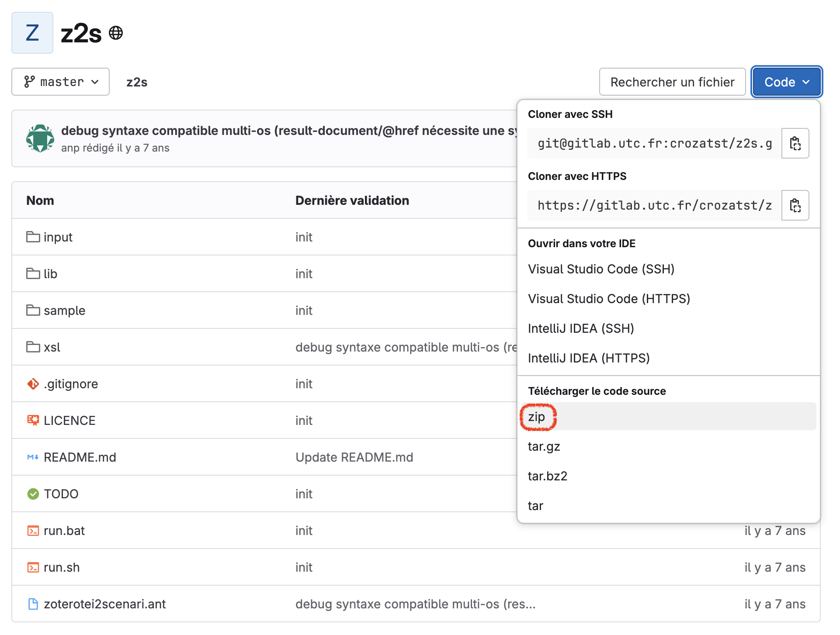840x635 pixels.
Task: Open in IntelliJ IDEA (HTTPS)
Action: (x=589, y=358)
